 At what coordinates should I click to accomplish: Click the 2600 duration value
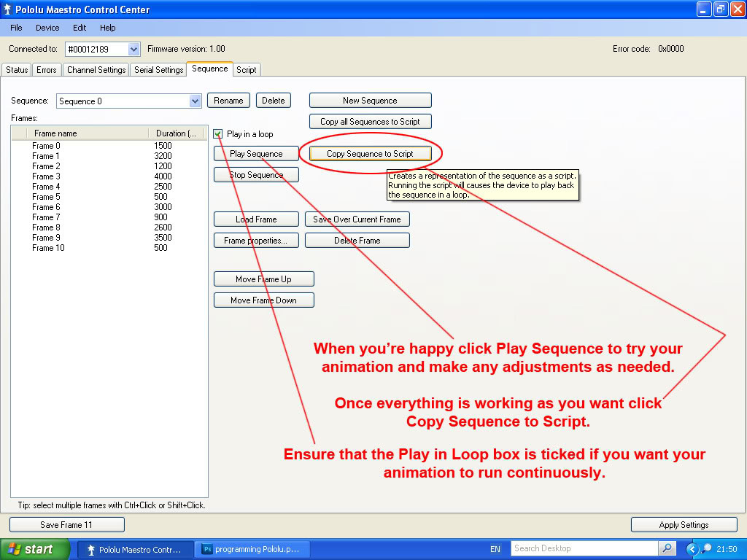click(x=163, y=227)
